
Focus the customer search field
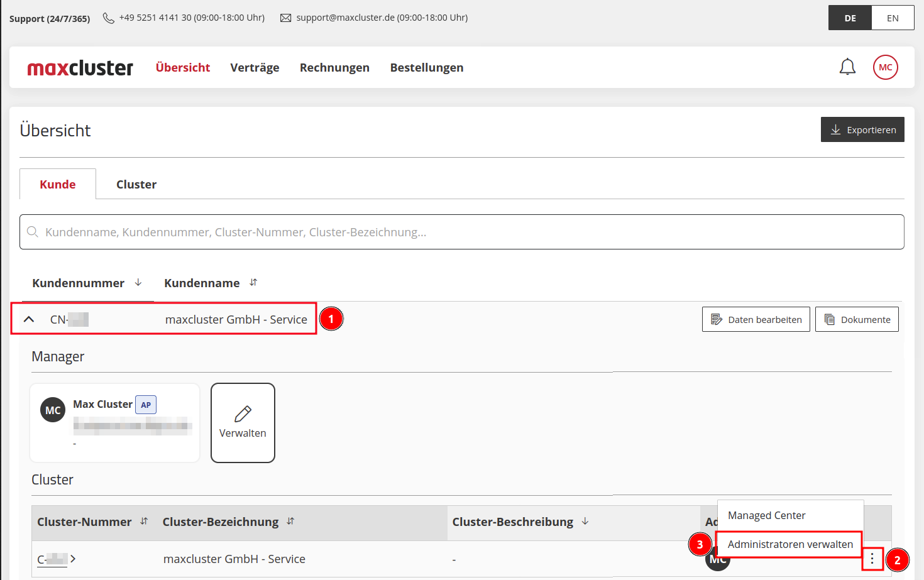[x=462, y=232]
